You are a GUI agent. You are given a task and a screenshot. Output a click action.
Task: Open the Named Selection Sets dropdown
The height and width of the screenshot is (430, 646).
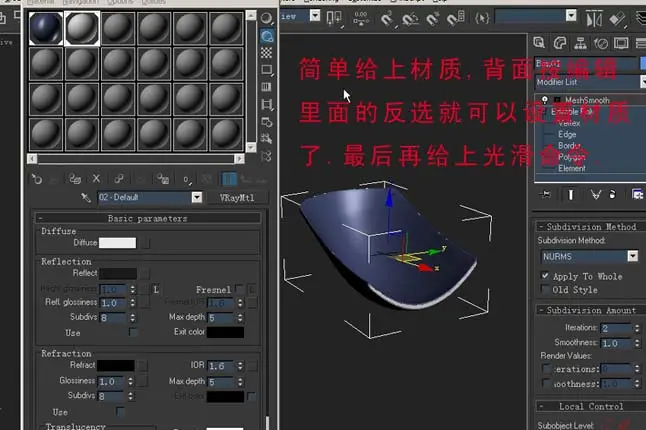[571, 16]
